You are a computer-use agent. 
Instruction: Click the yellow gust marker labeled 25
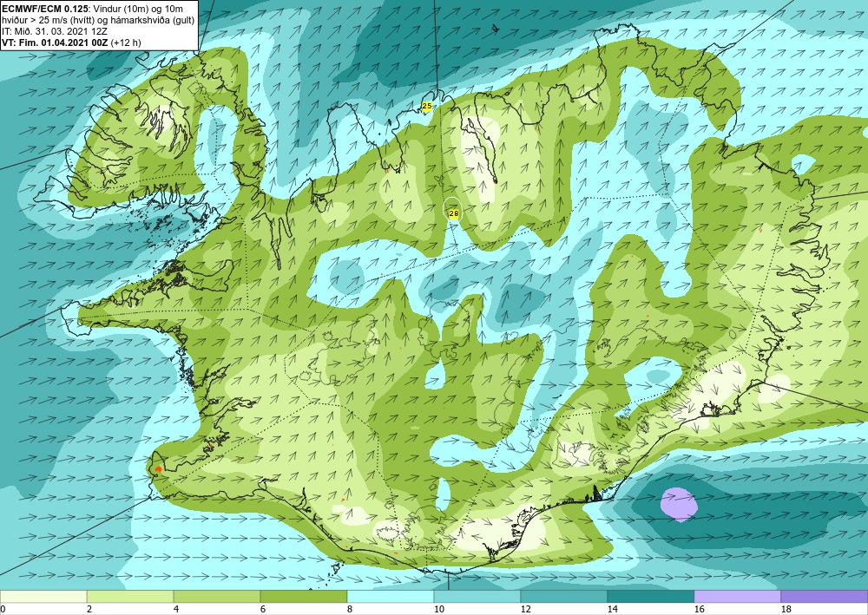click(x=427, y=106)
